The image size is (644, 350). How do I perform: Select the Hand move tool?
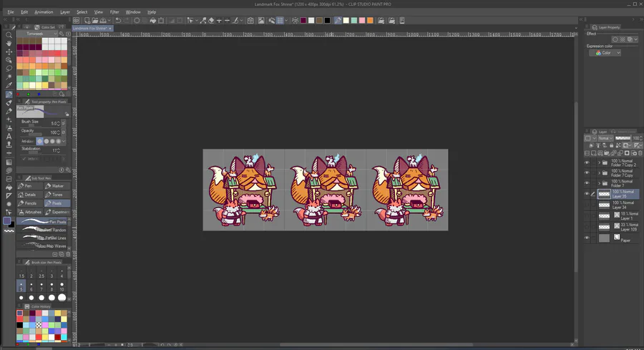click(9, 44)
